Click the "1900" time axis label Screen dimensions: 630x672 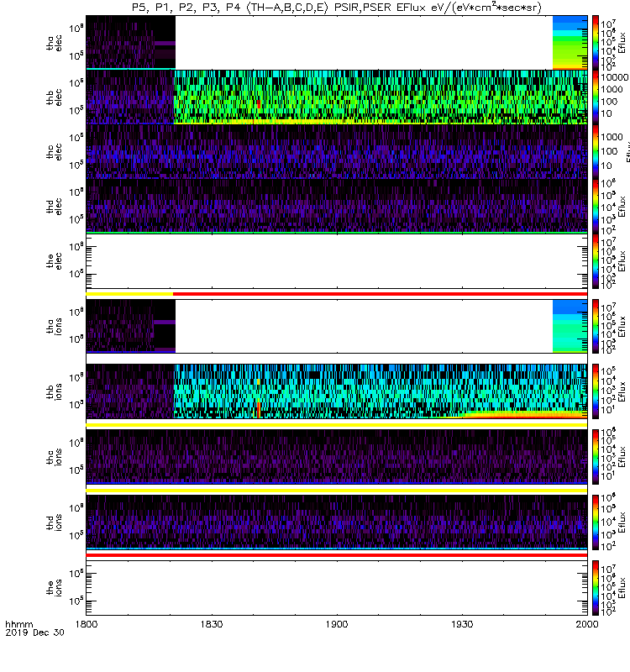(x=337, y=624)
